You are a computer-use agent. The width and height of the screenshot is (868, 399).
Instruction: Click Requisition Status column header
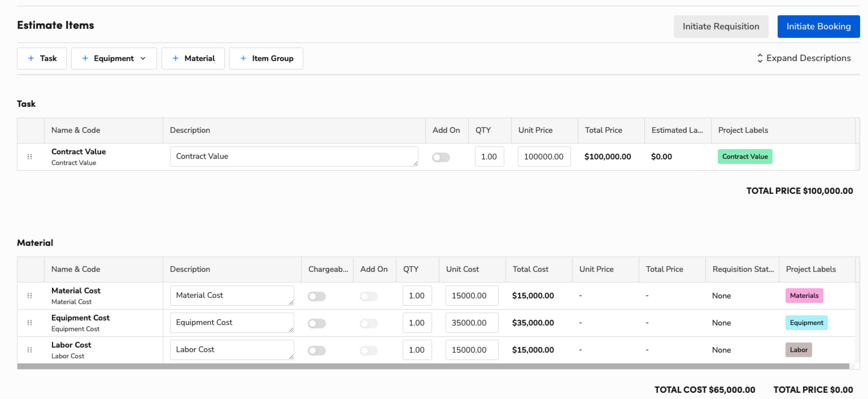pos(743,269)
